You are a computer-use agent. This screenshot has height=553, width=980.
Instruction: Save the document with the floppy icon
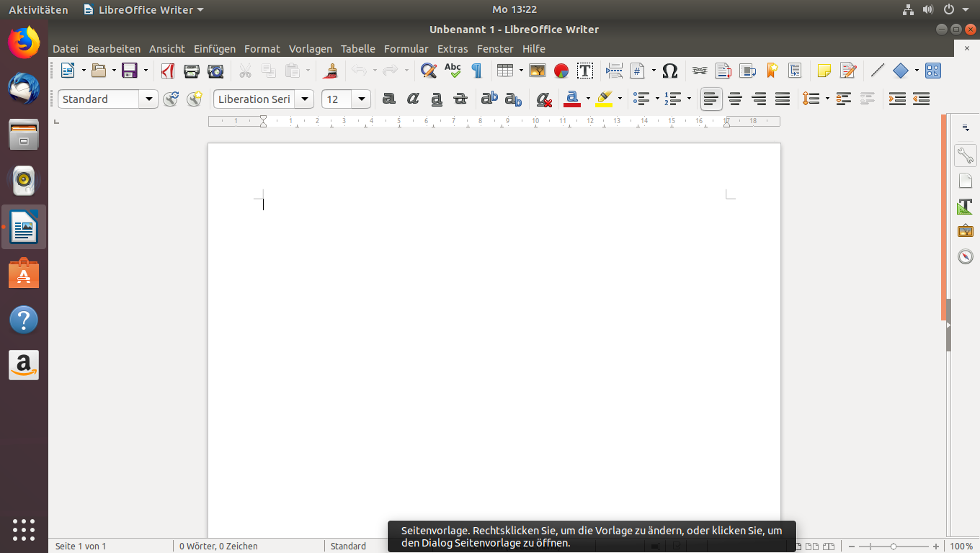(x=130, y=71)
